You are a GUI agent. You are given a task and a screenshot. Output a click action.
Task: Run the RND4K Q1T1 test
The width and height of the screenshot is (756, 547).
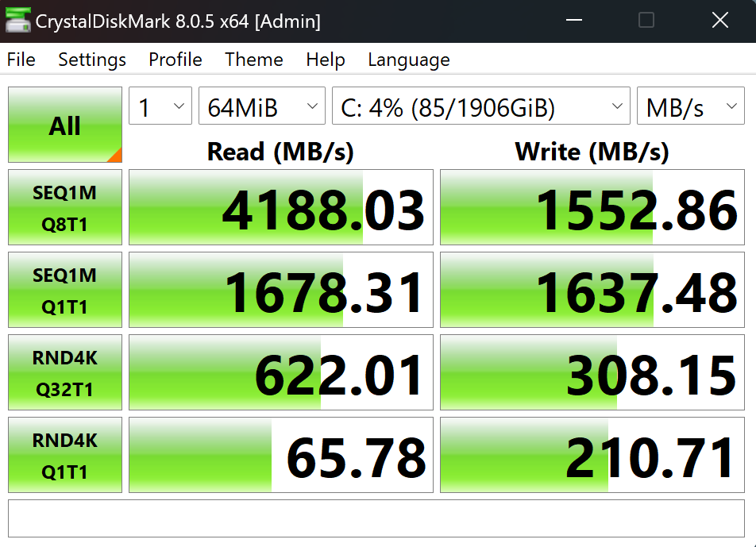(x=65, y=454)
